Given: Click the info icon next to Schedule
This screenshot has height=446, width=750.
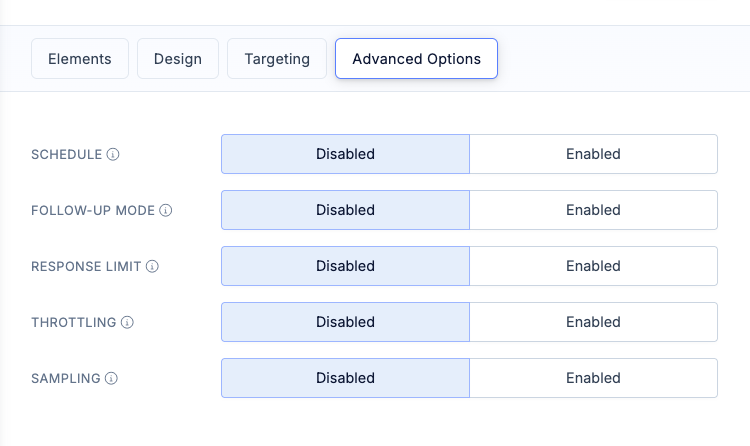Looking at the screenshot, I should (113, 155).
